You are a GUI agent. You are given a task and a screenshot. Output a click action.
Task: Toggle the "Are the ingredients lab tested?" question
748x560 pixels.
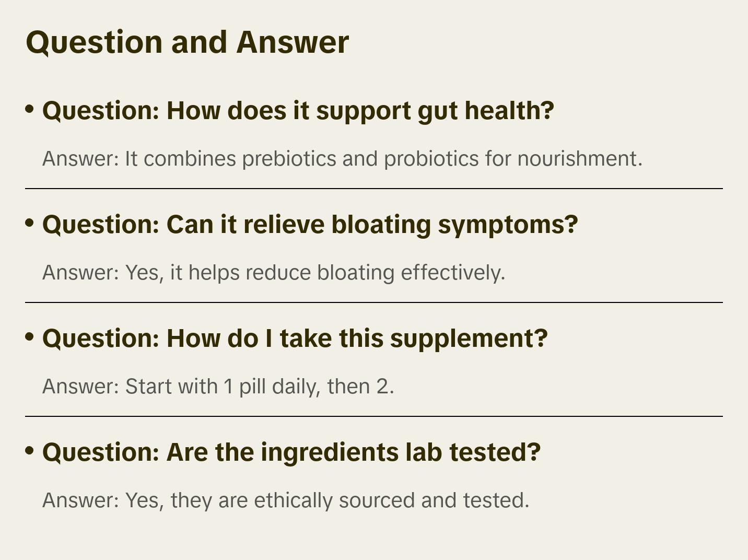pos(291,452)
